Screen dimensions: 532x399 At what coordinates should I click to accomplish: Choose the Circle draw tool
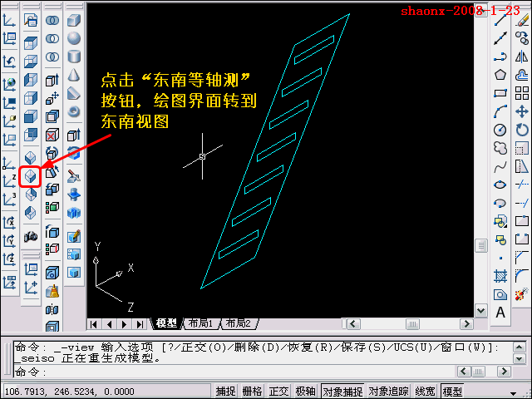tap(500, 130)
